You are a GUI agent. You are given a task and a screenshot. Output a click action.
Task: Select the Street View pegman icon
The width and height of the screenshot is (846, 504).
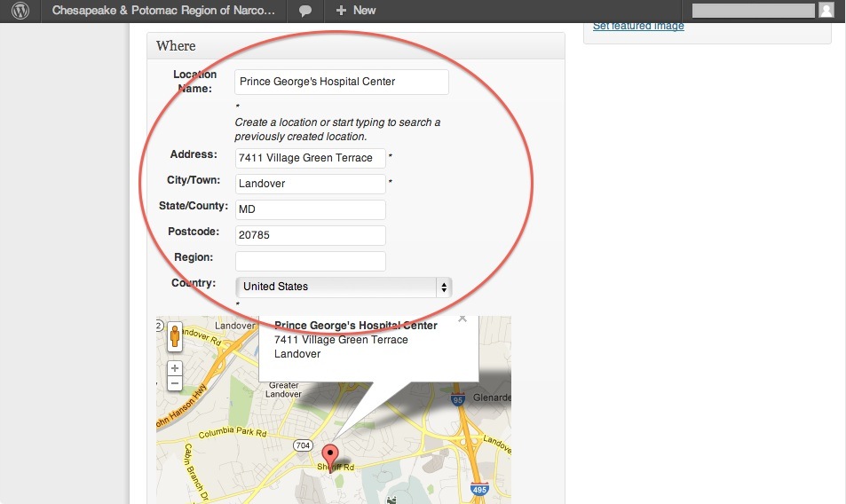click(x=174, y=336)
